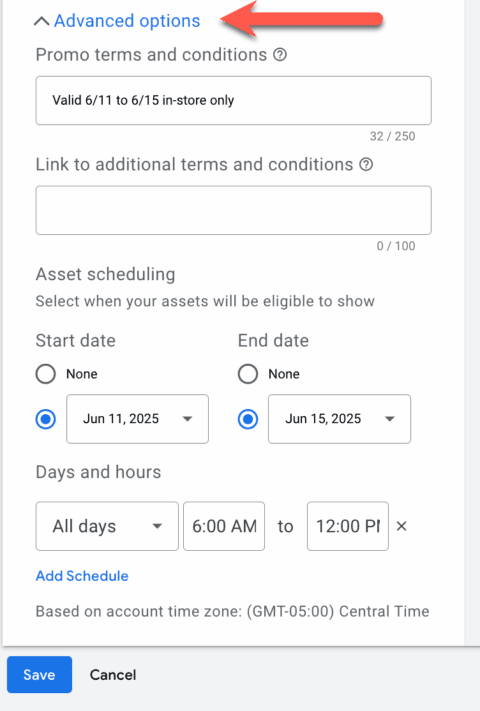Click the Save button
The image size is (480, 711).
point(39,675)
